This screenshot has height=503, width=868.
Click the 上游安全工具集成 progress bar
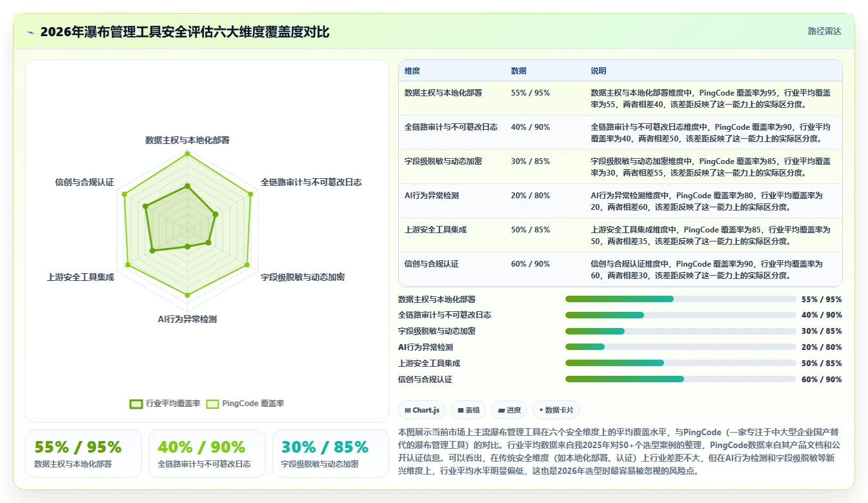(681, 363)
